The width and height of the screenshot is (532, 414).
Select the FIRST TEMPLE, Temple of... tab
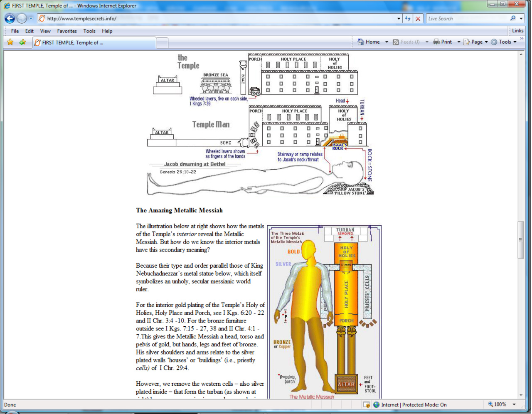tap(94, 42)
